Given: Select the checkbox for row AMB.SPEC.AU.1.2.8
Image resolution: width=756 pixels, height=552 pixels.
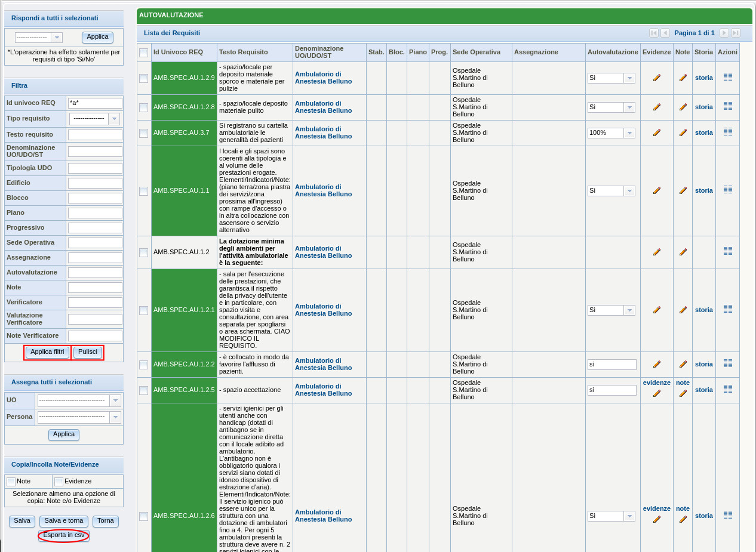Looking at the screenshot, I should 143,107.
